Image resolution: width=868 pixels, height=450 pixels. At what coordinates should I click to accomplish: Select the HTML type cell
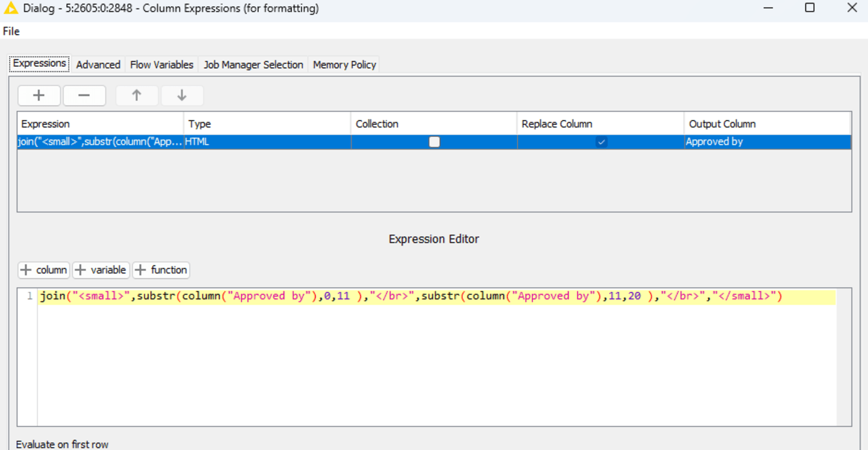click(267, 142)
